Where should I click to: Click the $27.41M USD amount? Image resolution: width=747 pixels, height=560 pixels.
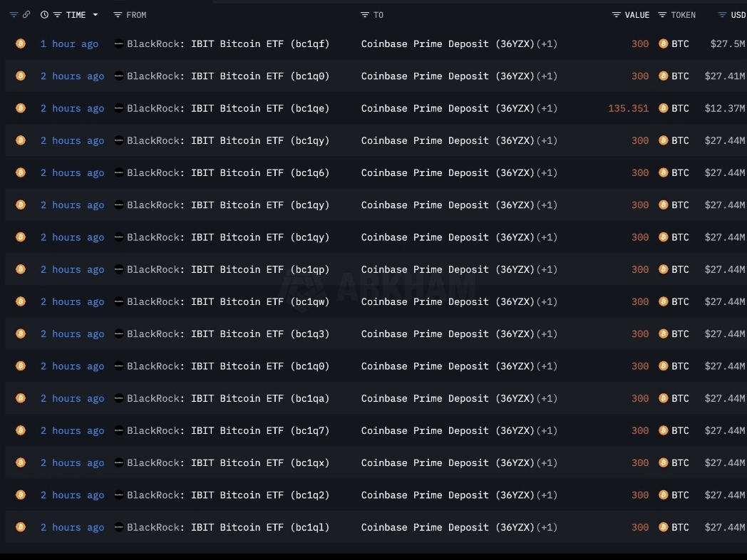pyautogui.click(x=725, y=76)
